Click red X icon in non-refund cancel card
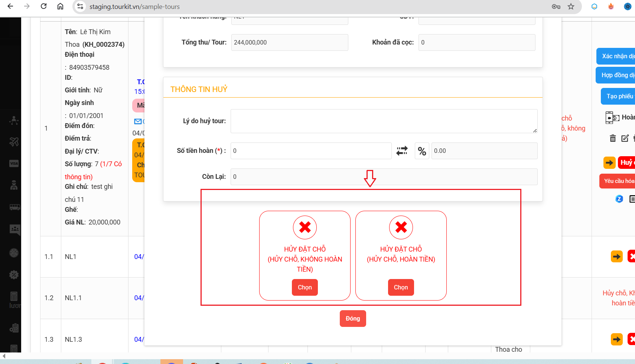635x364 pixels. tap(305, 227)
